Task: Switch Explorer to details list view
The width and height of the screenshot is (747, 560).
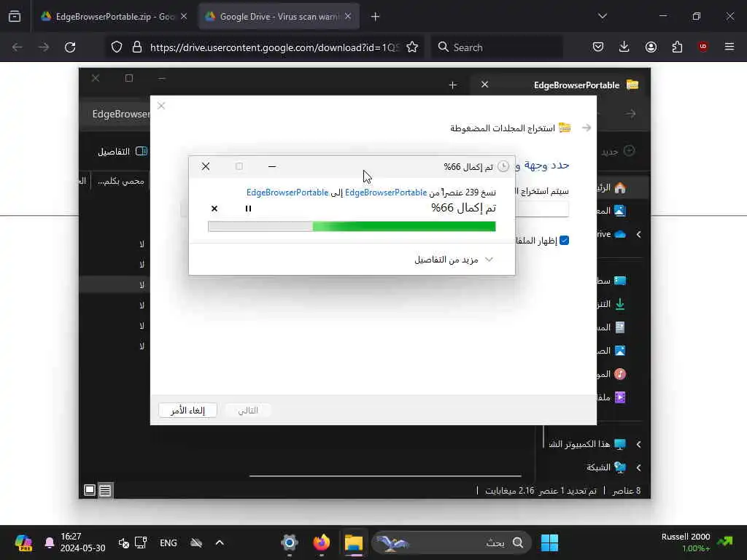Action: click(x=105, y=490)
